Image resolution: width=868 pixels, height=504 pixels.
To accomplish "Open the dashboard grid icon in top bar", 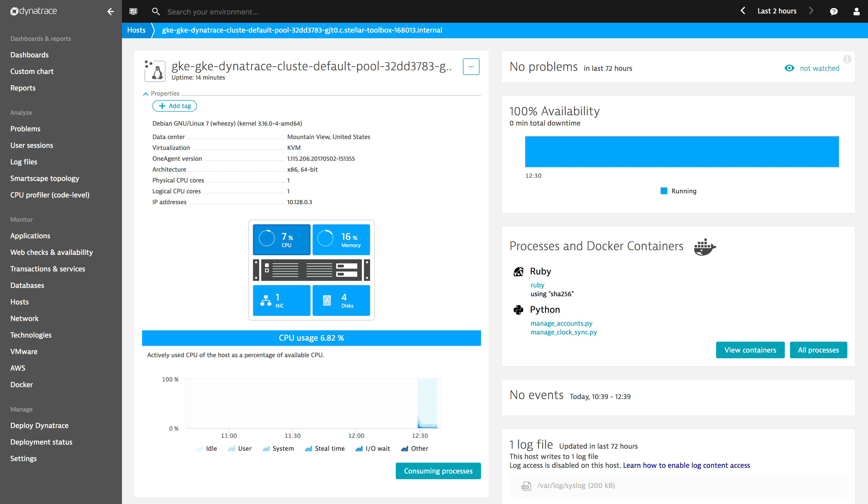I will [133, 11].
